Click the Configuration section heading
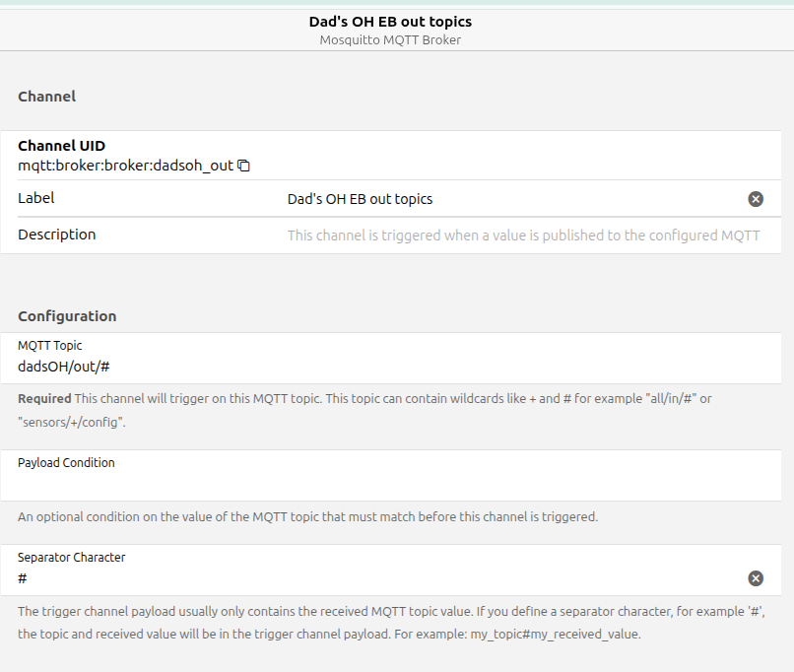Image resolution: width=794 pixels, height=672 pixels. 67,316
